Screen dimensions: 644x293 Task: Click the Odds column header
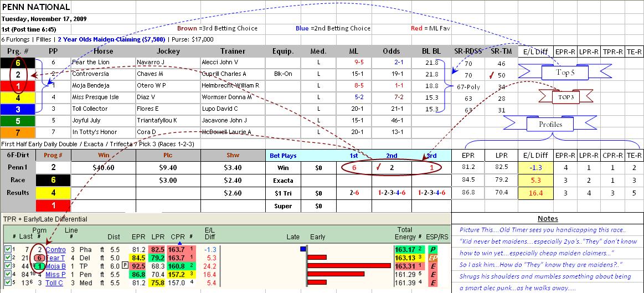tap(391, 52)
